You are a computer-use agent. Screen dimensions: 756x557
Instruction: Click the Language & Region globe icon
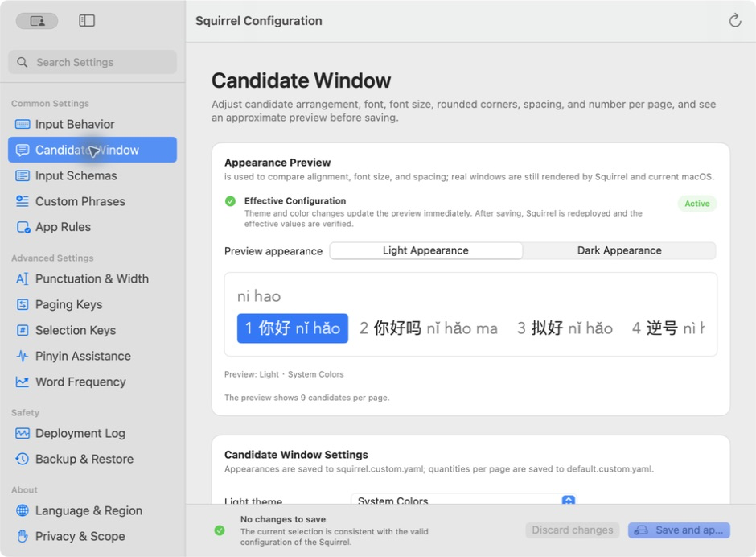[x=23, y=510]
